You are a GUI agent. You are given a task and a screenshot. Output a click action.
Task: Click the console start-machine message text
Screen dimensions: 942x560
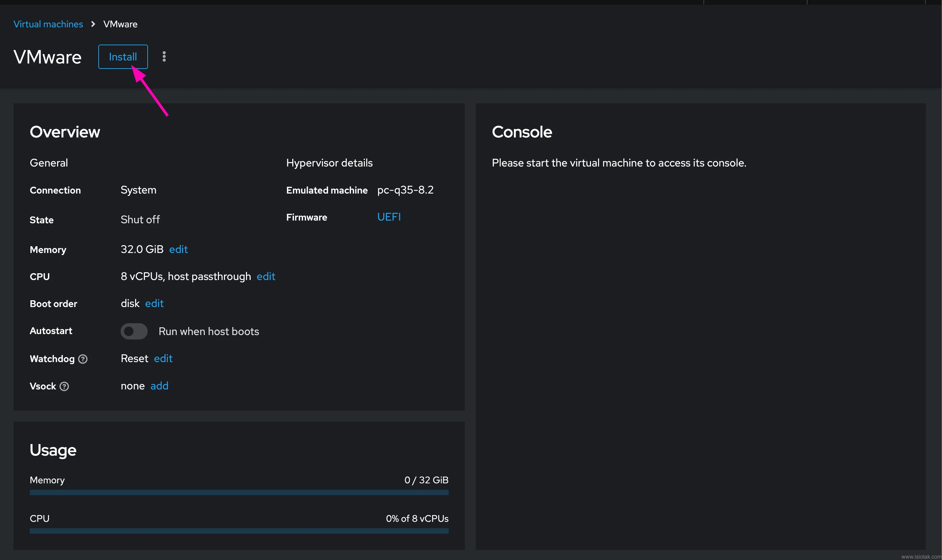click(619, 163)
